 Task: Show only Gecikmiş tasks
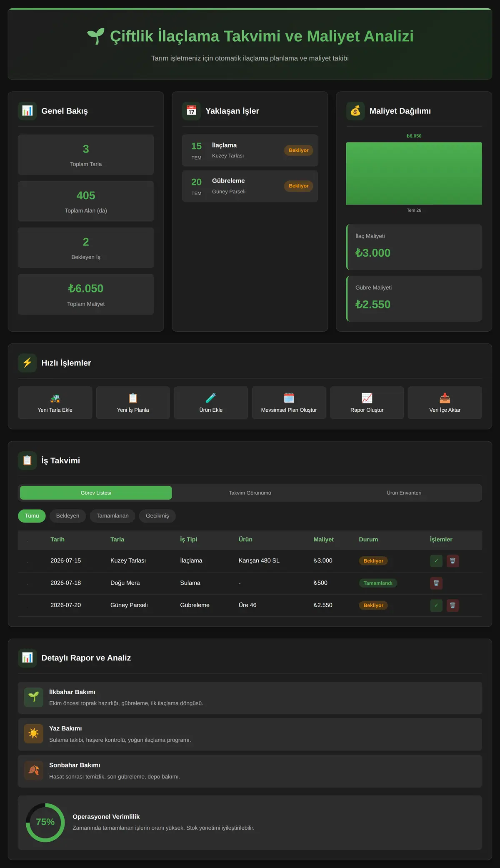click(x=157, y=516)
